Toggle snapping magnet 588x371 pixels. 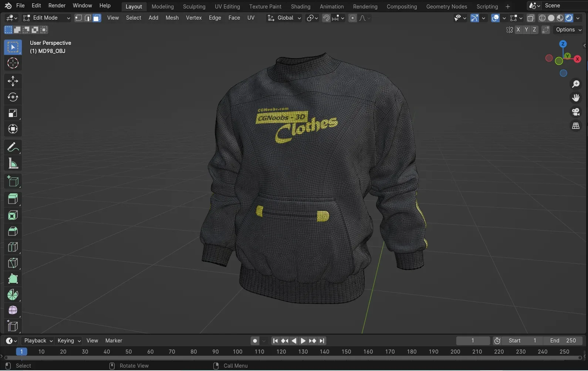click(x=326, y=18)
